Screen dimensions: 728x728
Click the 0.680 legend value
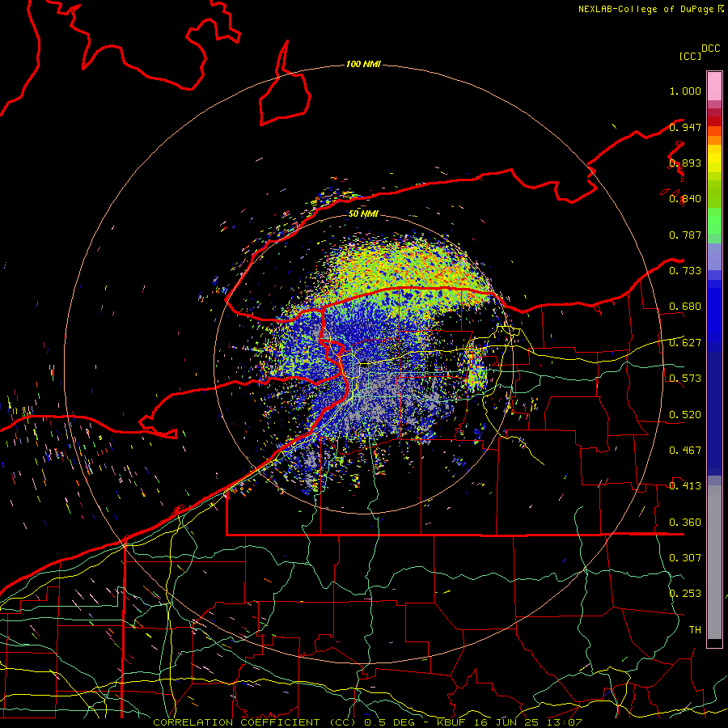685,307
